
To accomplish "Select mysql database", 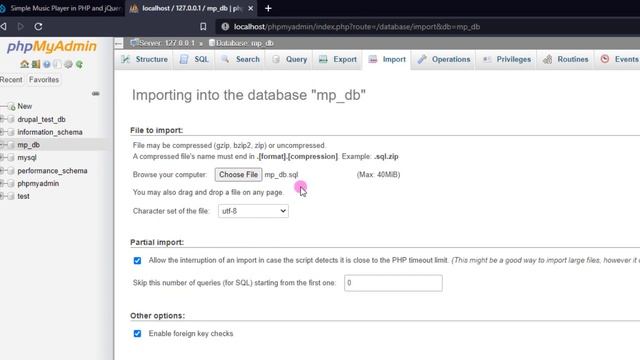I will (27, 157).
